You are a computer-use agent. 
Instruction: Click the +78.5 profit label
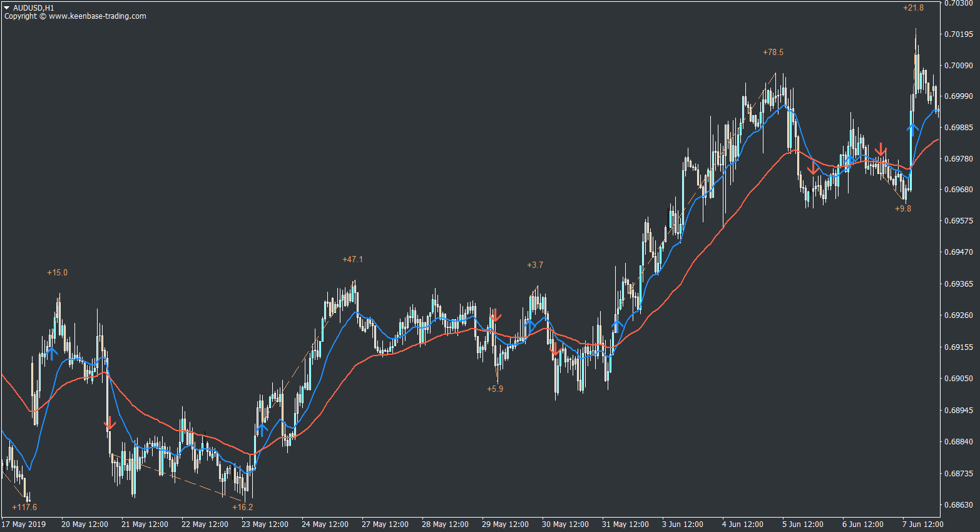[x=773, y=52]
